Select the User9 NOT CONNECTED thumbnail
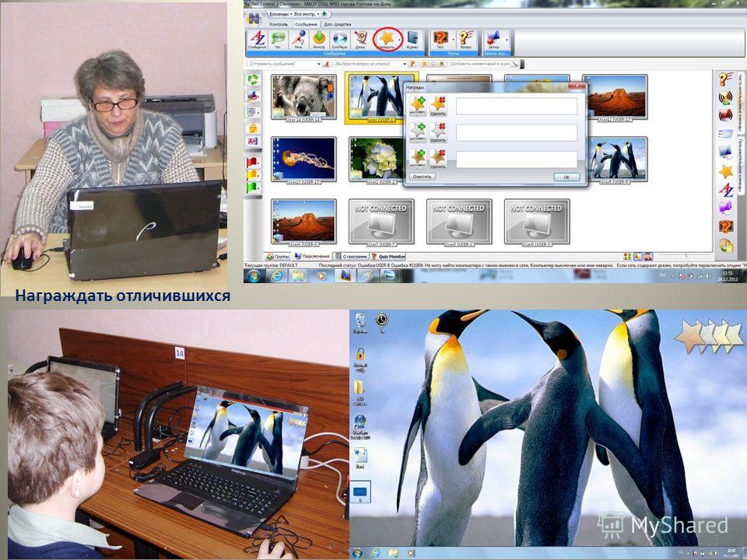Screen dimensions: 747x560 click(x=537, y=222)
